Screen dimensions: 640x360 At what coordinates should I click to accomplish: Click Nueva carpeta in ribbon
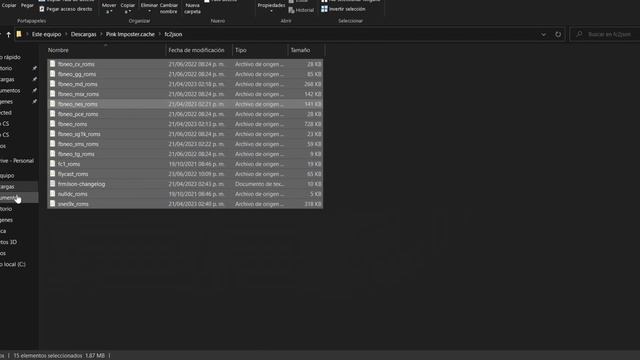click(x=192, y=8)
